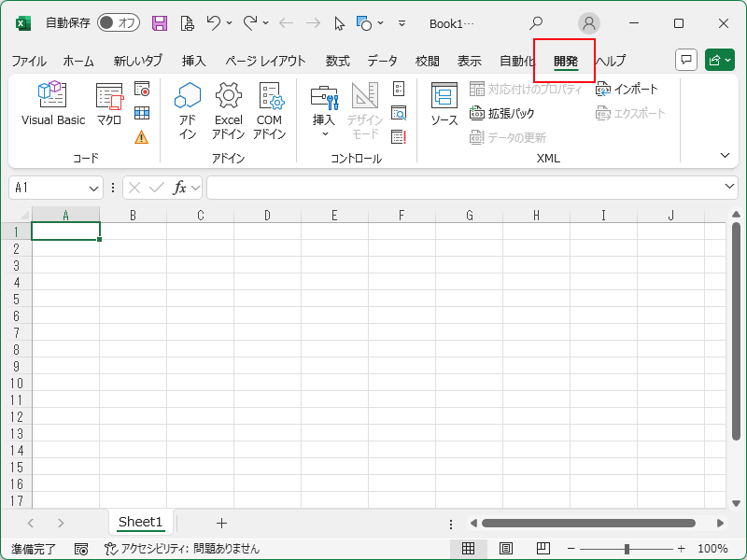Expand the formula bar
Screen dimensions: 747x560
(x=729, y=187)
